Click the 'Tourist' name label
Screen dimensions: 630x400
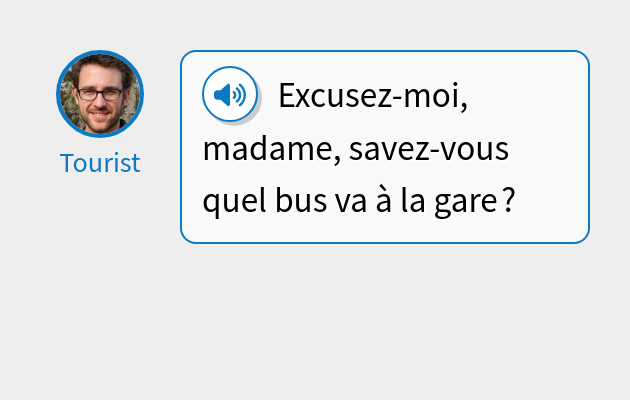[100, 163]
